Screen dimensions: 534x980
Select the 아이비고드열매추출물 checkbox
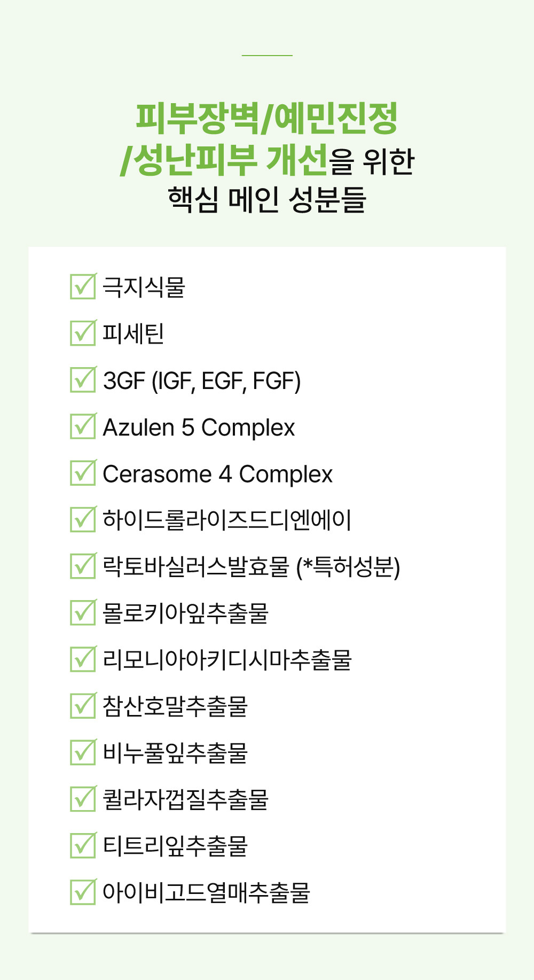click(83, 891)
